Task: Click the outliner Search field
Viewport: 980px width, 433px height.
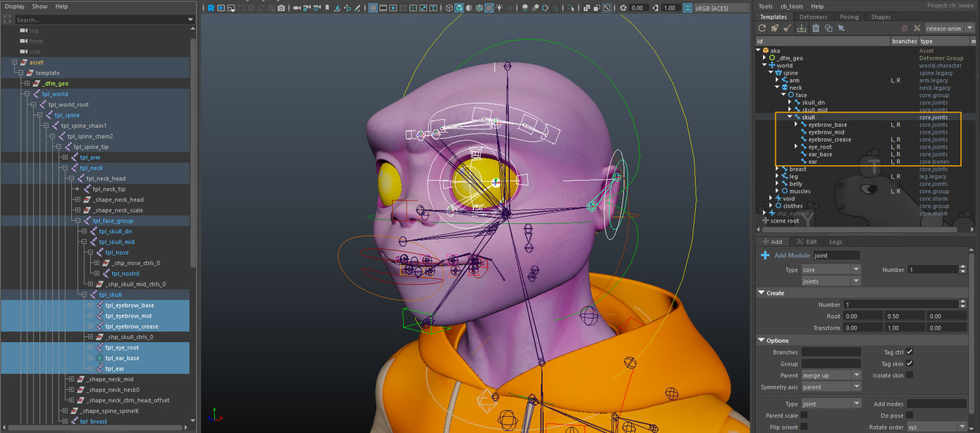Action: tap(98, 20)
